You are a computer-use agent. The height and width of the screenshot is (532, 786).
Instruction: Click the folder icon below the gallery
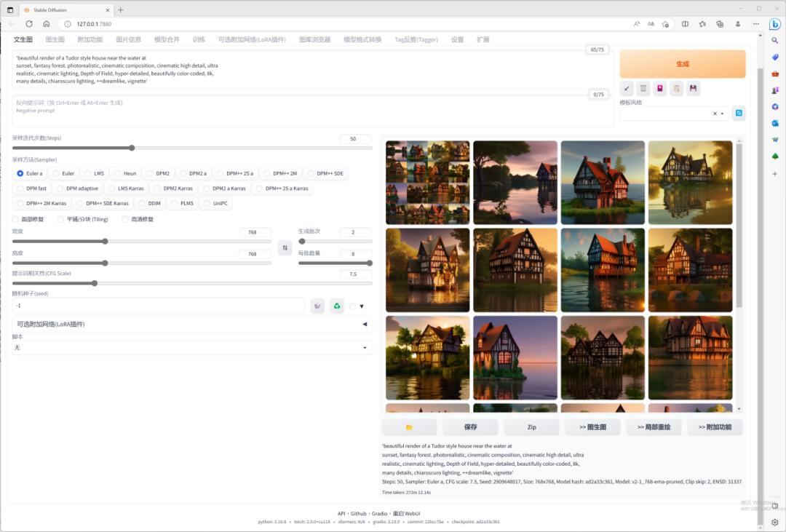(409, 427)
